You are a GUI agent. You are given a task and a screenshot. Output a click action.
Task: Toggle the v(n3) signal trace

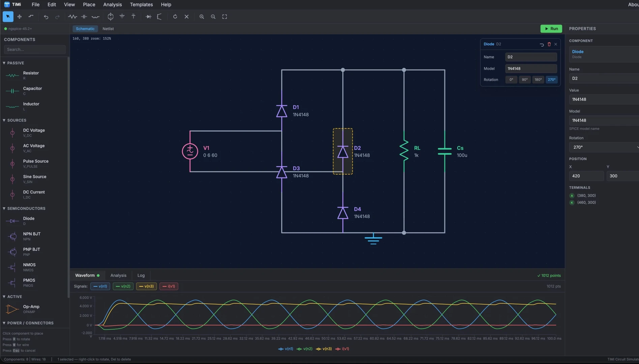coord(146,286)
